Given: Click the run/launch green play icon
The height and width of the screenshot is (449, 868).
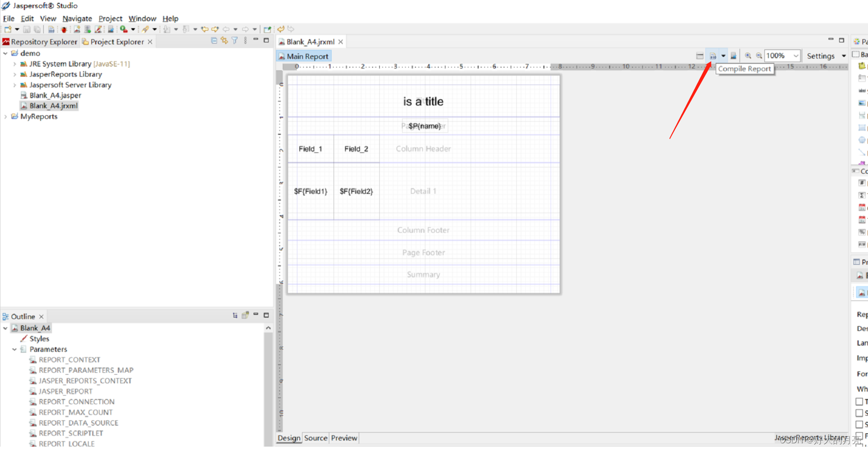Looking at the screenshot, I should (x=124, y=29).
